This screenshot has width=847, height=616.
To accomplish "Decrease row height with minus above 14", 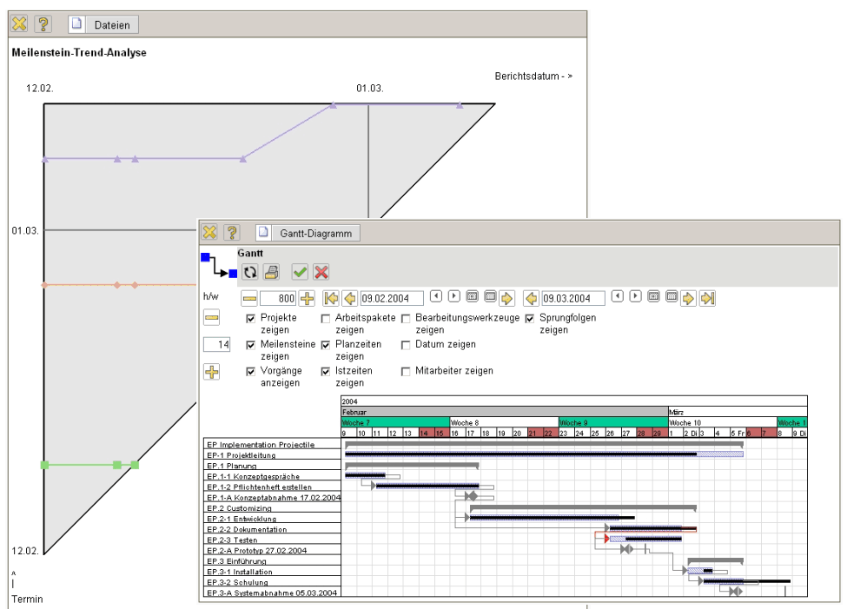I will [211, 319].
